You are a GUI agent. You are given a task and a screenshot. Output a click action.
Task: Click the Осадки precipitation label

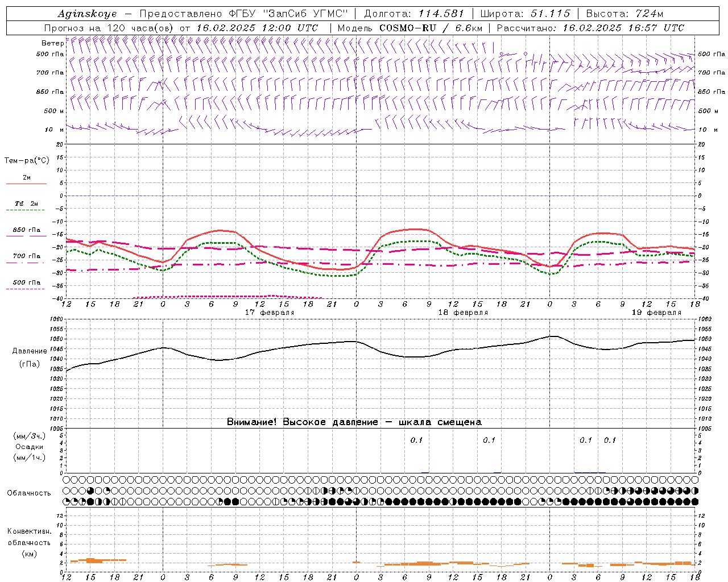click(29, 447)
